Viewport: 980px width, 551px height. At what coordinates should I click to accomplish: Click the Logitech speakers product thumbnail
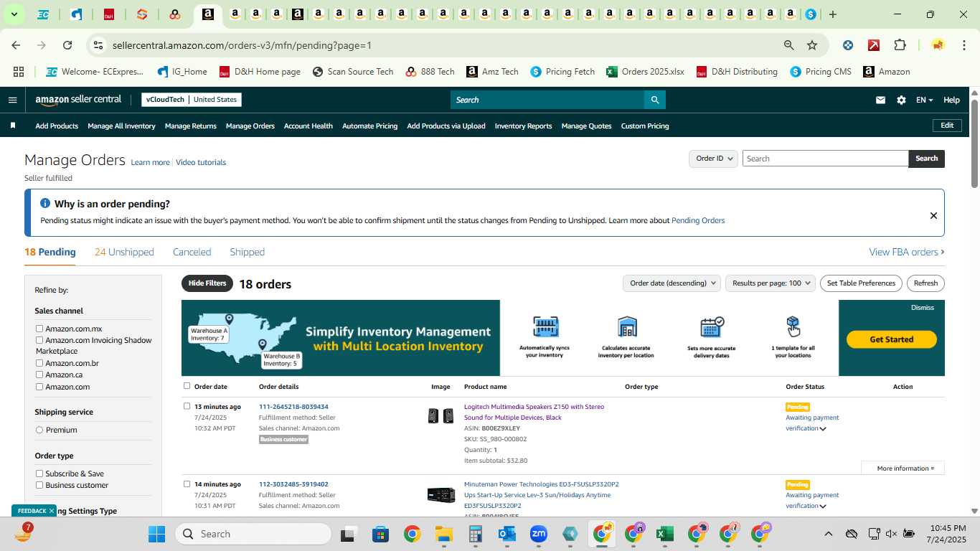[440, 415]
